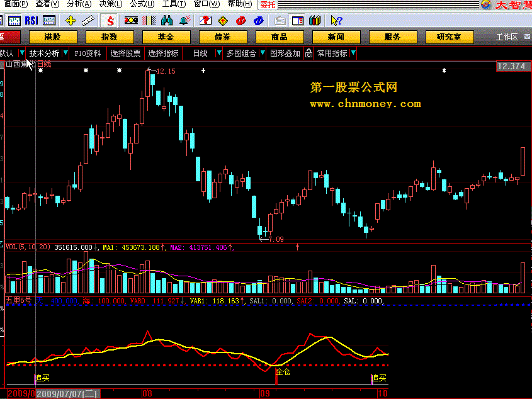Click the 技术分析 toolbar item
The image size is (532, 399).
pos(44,53)
